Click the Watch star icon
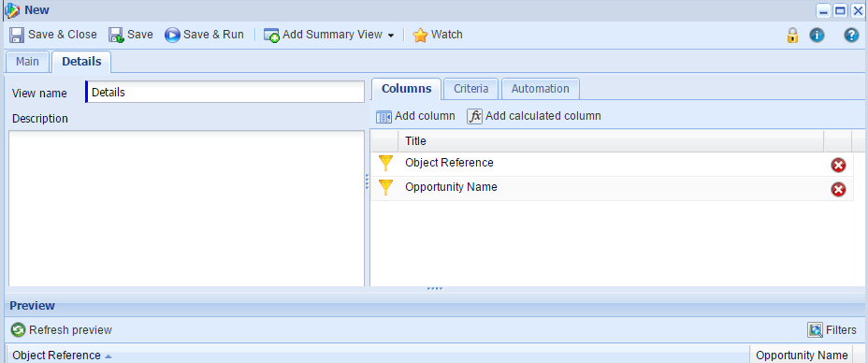The image size is (868, 363). (x=420, y=36)
